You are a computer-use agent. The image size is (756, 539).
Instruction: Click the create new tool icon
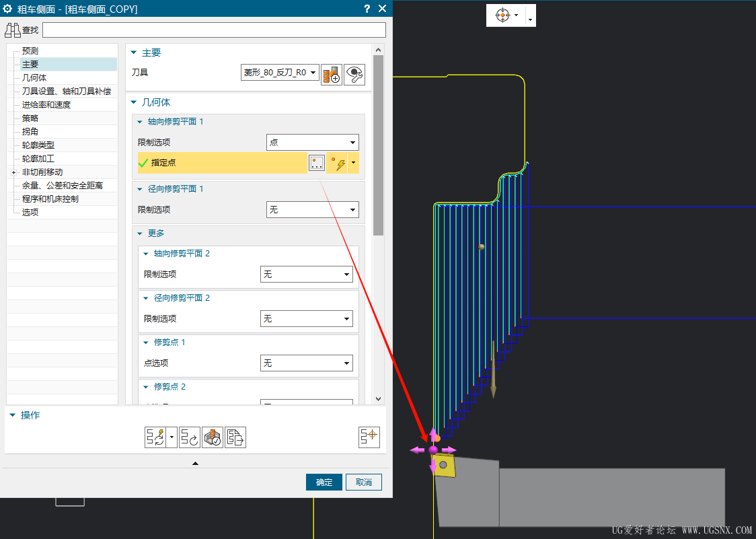point(332,75)
